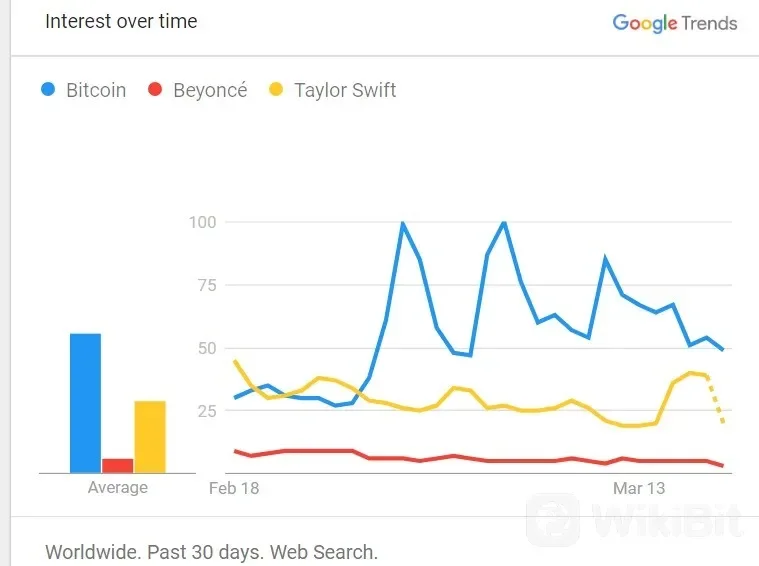This screenshot has height=566, width=759.
Task: Click the 75 value on the y-axis
Action: pyautogui.click(x=208, y=285)
